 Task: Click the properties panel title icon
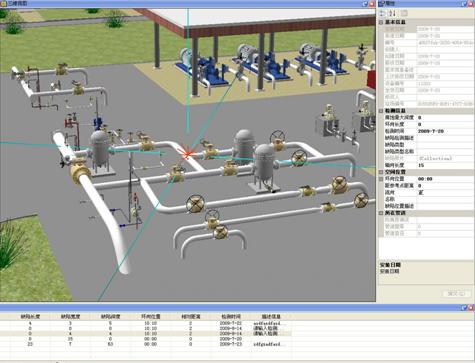382,4
